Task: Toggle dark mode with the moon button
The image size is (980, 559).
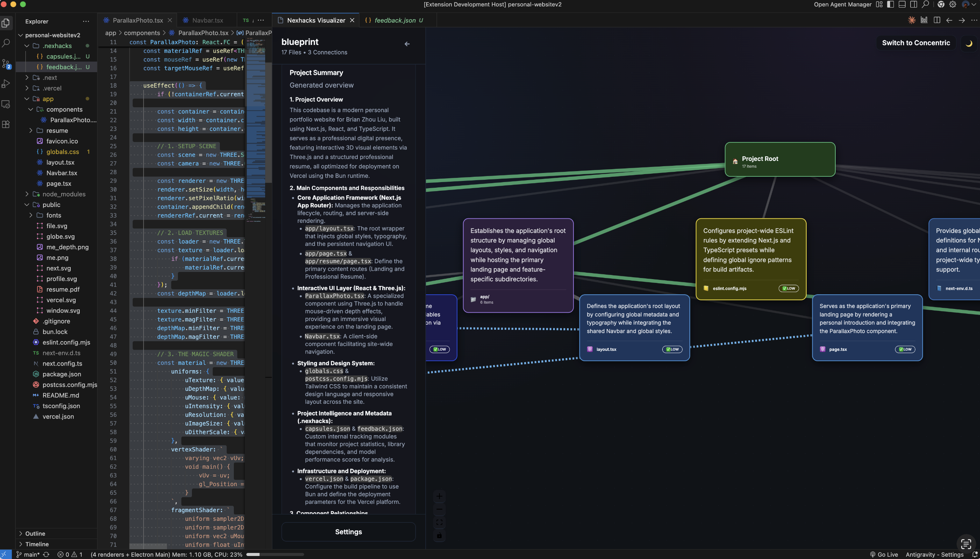Action: click(x=969, y=43)
